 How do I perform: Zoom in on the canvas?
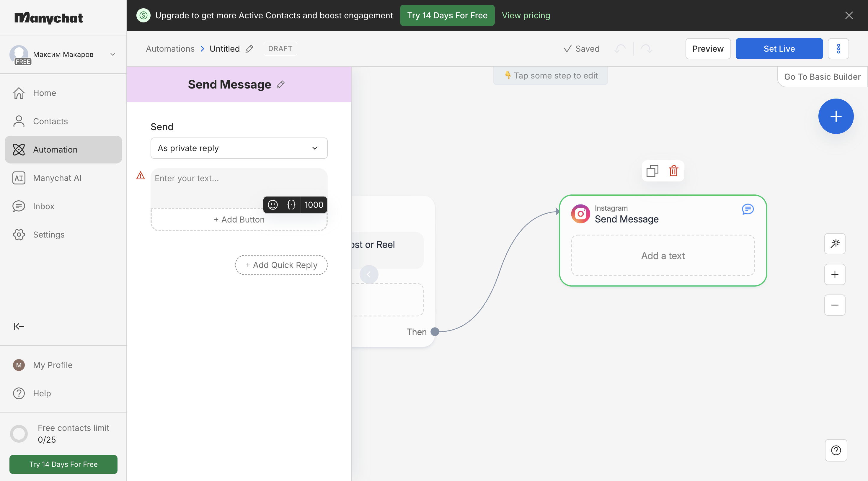pyautogui.click(x=835, y=274)
